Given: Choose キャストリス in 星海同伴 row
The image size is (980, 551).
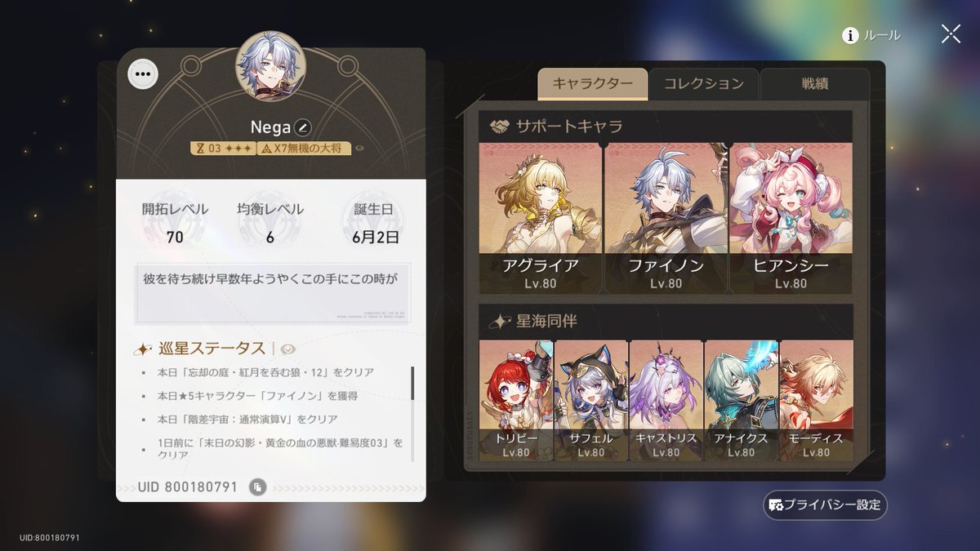Looking at the screenshot, I should [666, 400].
